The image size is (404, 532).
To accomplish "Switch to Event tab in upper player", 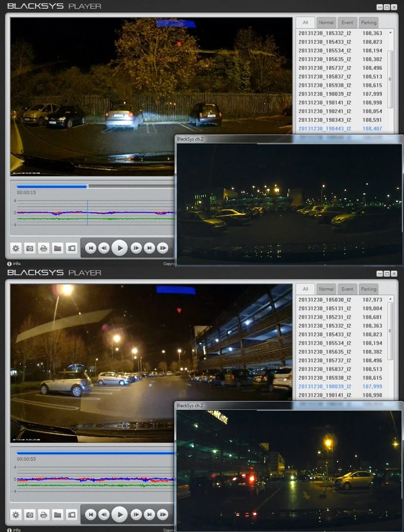I will [x=347, y=22].
